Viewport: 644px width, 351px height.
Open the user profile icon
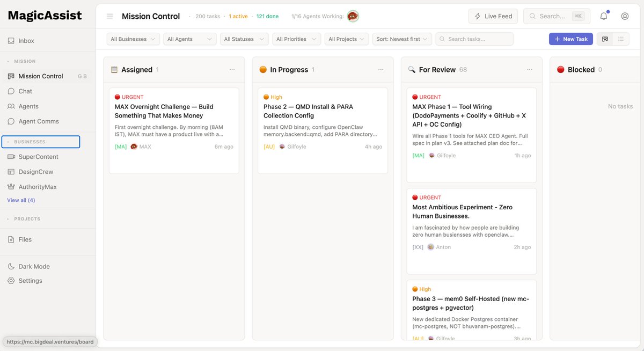[625, 16]
